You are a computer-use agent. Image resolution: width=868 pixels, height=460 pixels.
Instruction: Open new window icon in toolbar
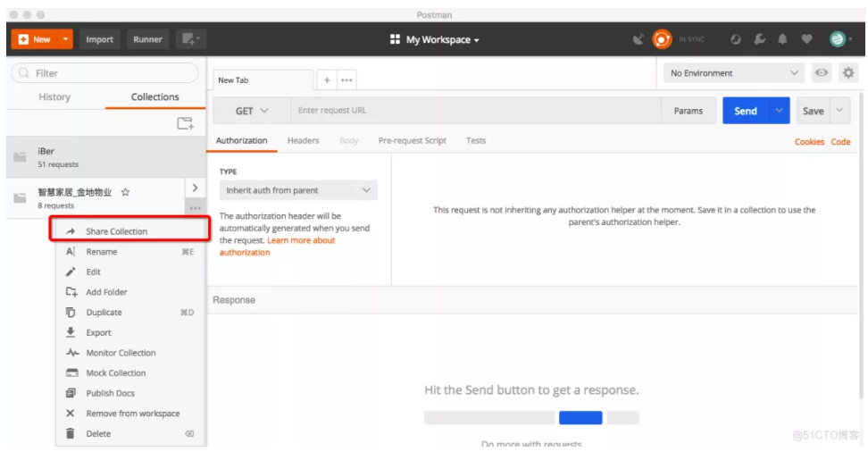(x=191, y=39)
